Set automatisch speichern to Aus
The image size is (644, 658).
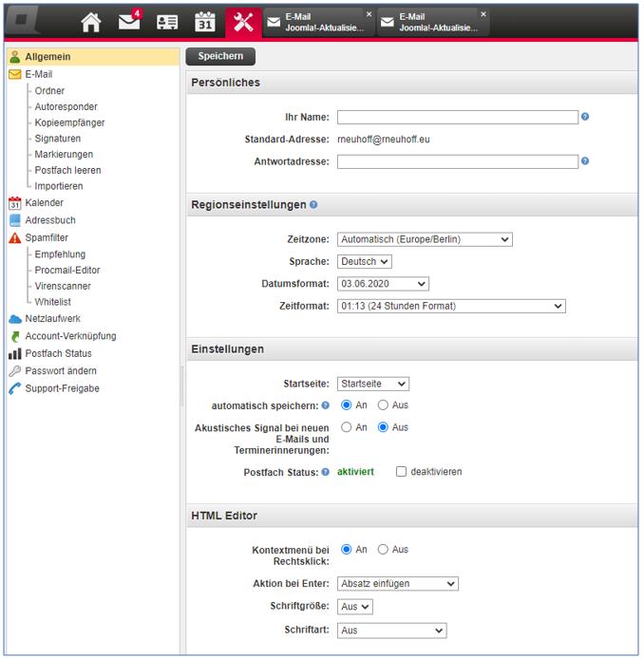[383, 405]
